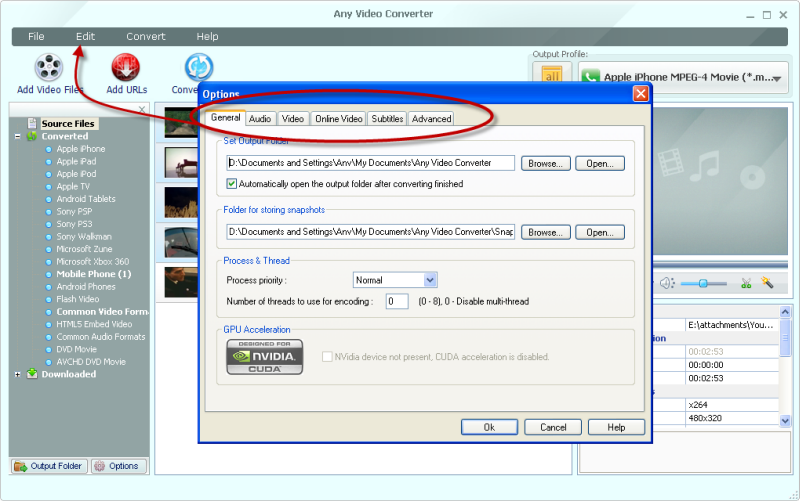This screenshot has height=501, width=800.
Task: Select AVCHD DVD Movie in the tree
Action: (91, 362)
